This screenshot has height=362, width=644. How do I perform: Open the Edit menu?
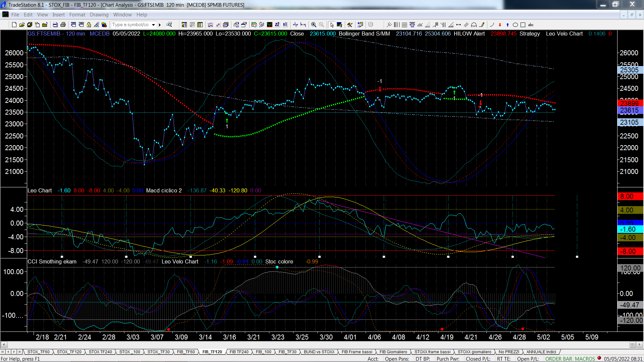pos(28,15)
